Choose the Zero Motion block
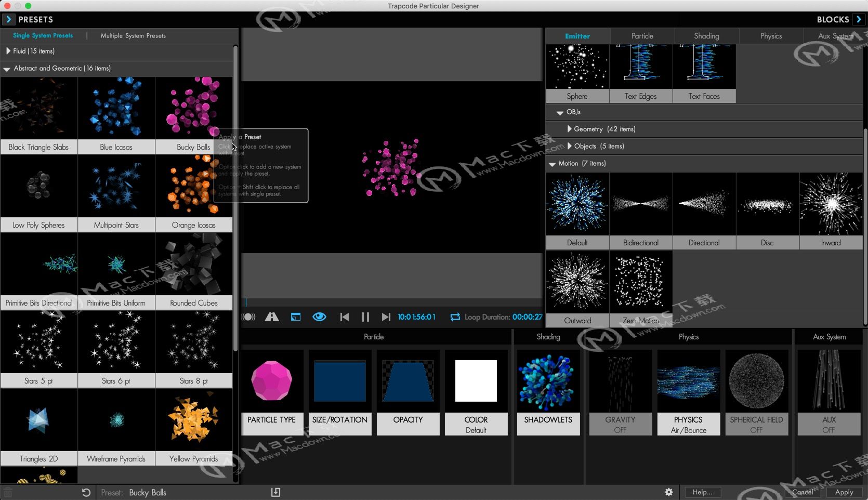 tap(641, 289)
